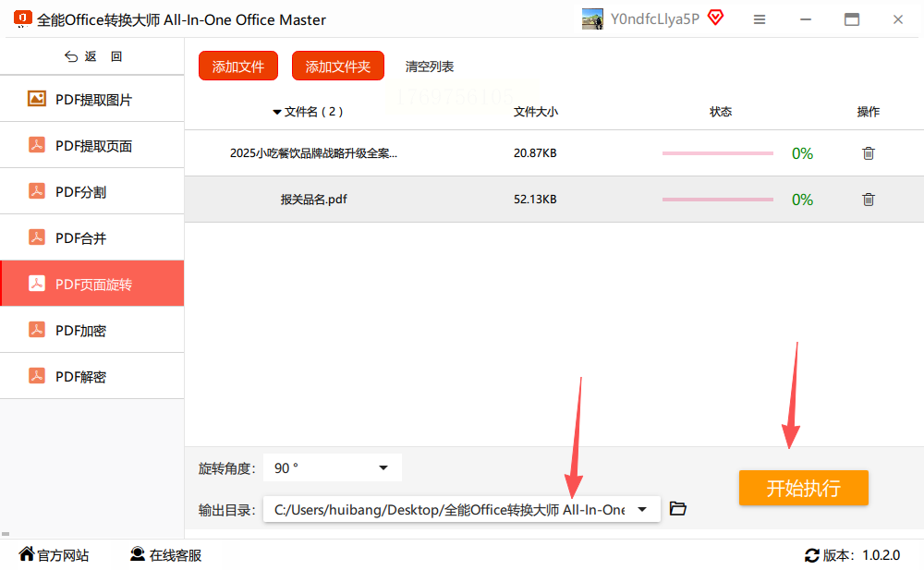Click the PDF加密 sidebar icon
Screen dimensions: 924x570
pyautogui.click(x=37, y=330)
